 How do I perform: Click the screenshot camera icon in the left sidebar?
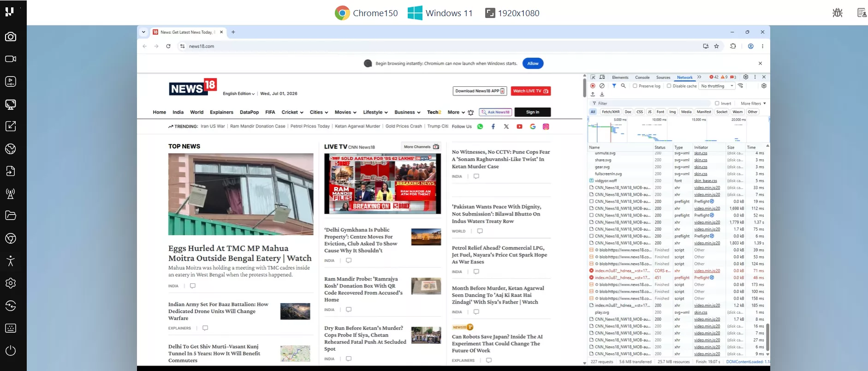(11, 36)
